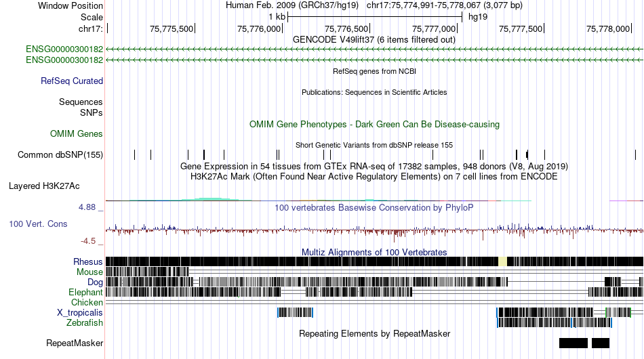Click the hg19 label beside scale bar
This screenshot has height=359, width=644.
pyautogui.click(x=478, y=17)
